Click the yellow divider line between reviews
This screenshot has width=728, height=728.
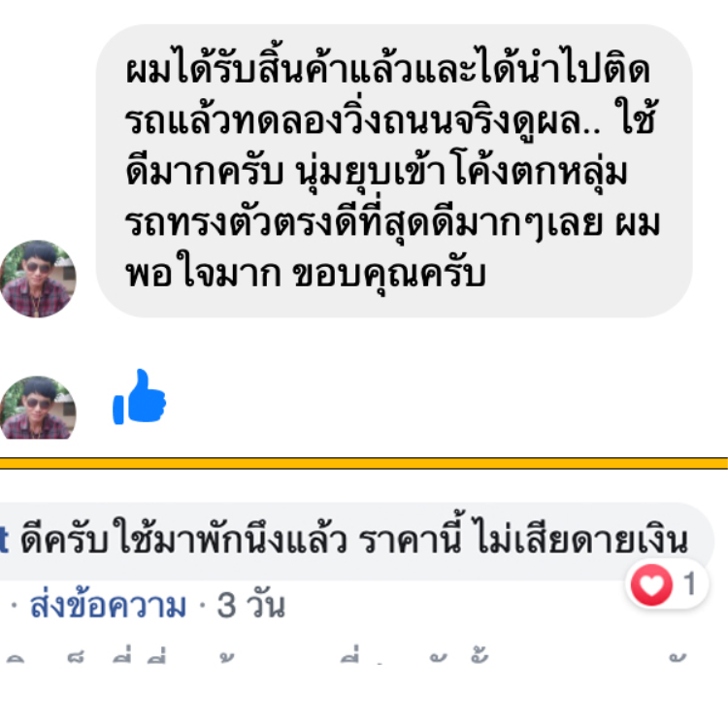(x=364, y=463)
